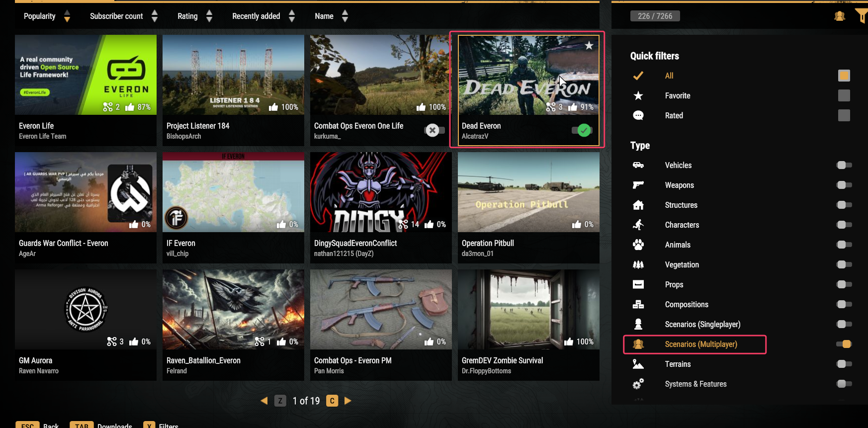Click the Rated speech bubble icon
The height and width of the screenshot is (428, 868).
(638, 115)
